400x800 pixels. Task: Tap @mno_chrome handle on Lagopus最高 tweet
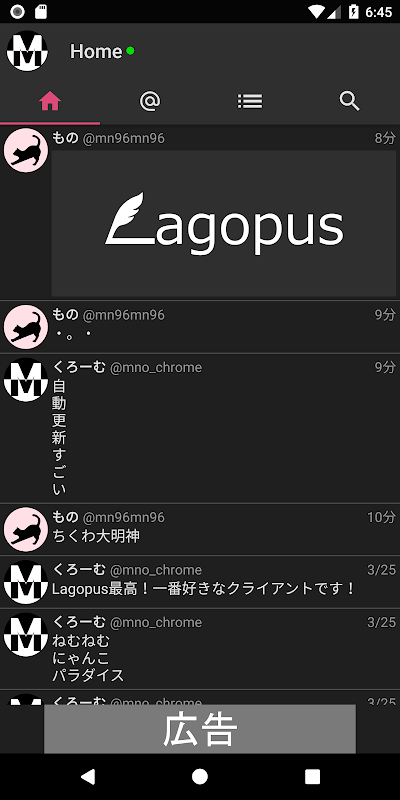pyautogui.click(x=156, y=570)
